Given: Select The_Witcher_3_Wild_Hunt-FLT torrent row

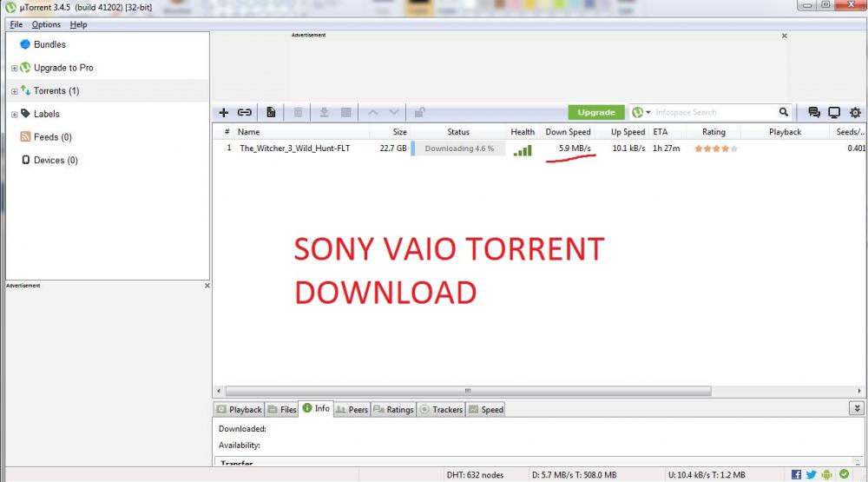Looking at the screenshot, I should point(540,149).
